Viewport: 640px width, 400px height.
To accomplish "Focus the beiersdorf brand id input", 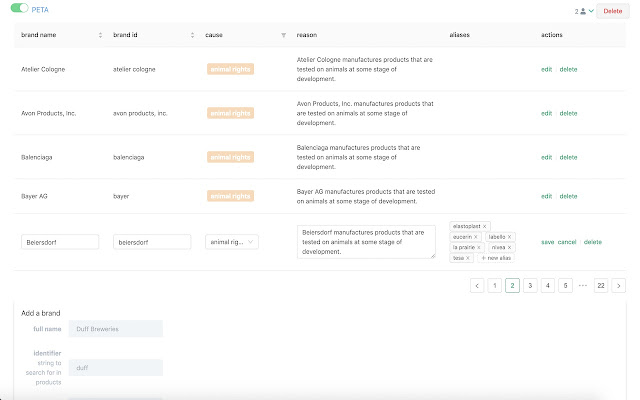I will pyautogui.click(x=152, y=242).
